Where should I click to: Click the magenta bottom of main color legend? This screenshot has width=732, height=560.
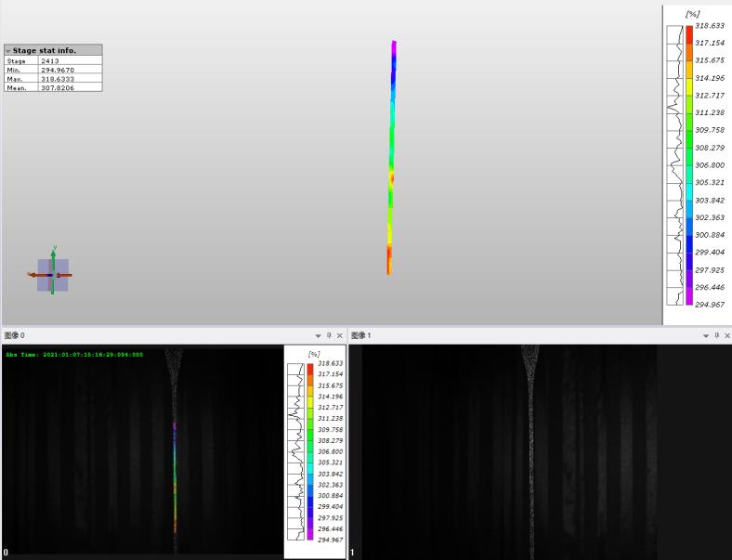689,299
